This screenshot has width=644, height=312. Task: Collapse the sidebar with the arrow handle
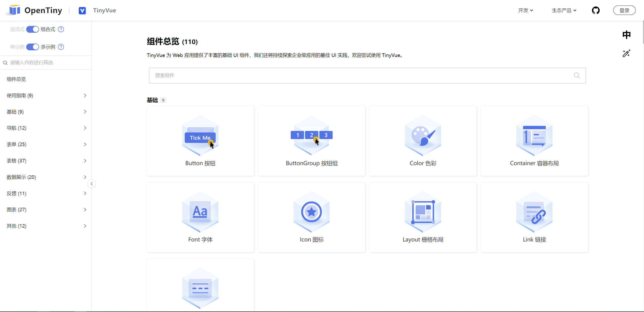pos(92,184)
